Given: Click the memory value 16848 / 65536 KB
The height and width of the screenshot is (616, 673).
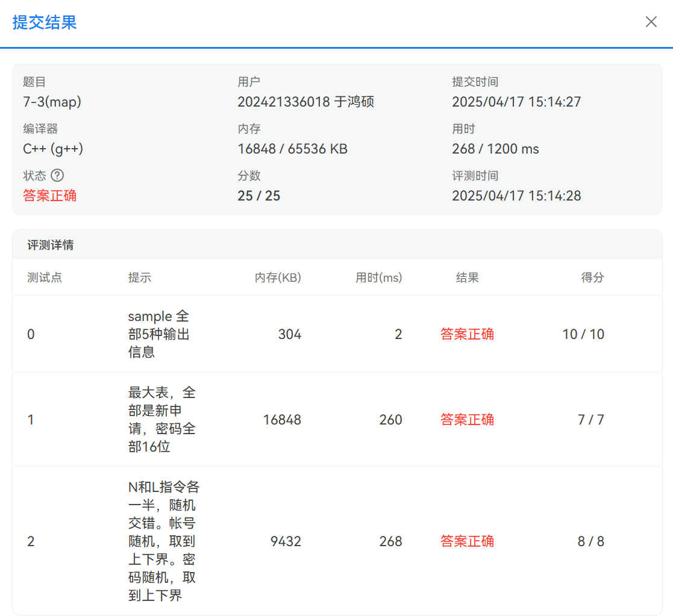Looking at the screenshot, I should tap(292, 149).
